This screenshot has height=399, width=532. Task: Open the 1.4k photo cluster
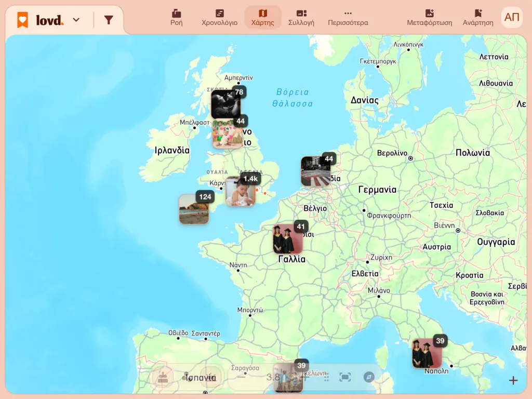coord(240,191)
